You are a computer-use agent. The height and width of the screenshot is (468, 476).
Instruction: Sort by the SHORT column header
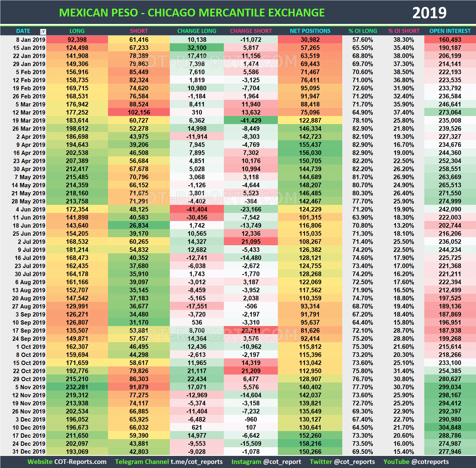pyautogui.click(x=139, y=31)
